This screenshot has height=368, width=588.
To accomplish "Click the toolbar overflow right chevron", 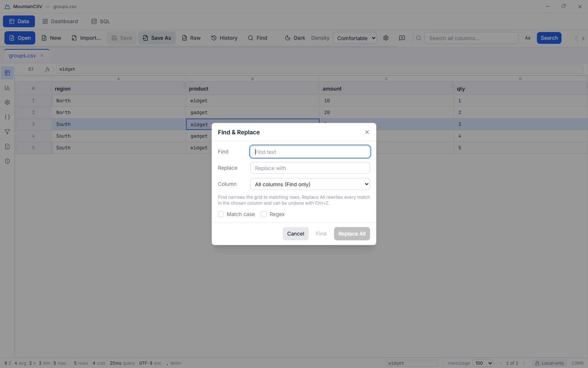I will coord(583,38).
